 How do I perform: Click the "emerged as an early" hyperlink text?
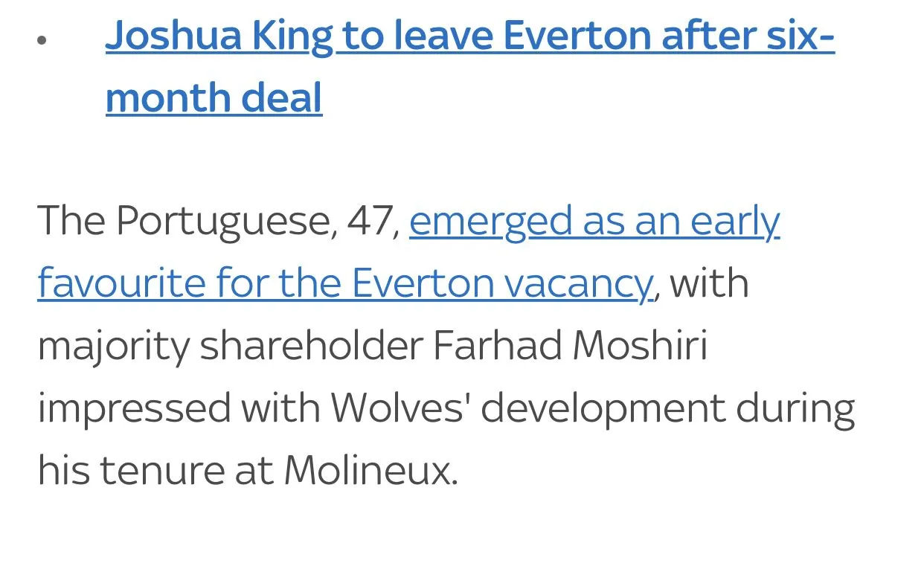click(594, 221)
